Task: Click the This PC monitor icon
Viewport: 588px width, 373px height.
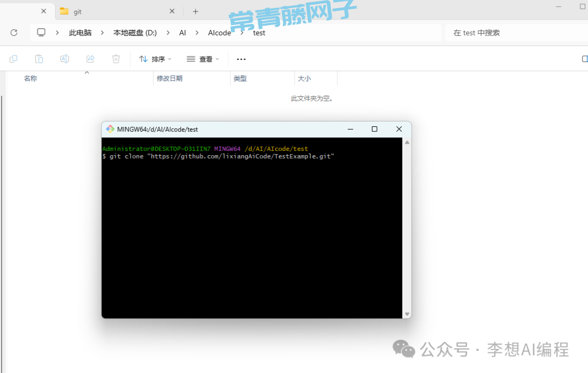Action: 41,33
